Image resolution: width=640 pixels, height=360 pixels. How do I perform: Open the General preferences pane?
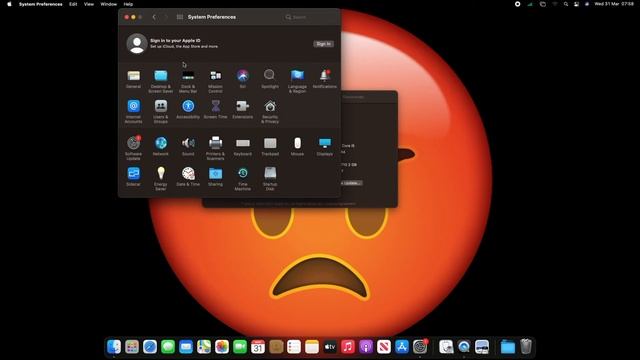(x=133, y=79)
